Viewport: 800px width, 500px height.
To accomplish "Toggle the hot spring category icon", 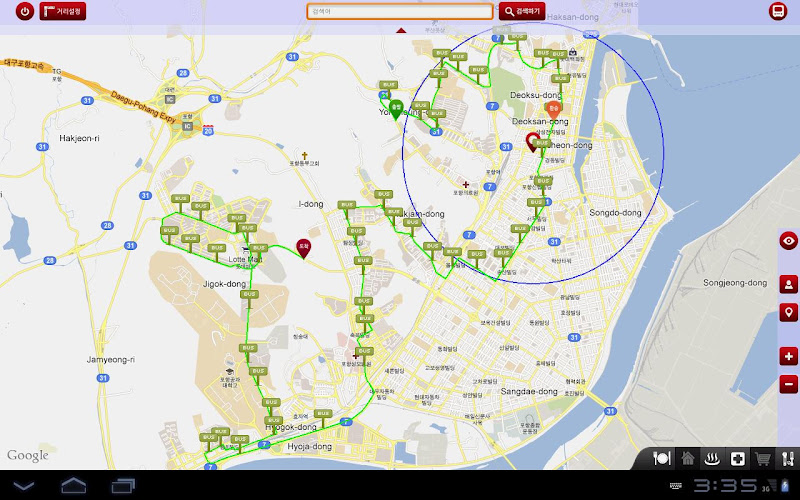I will click(x=712, y=459).
